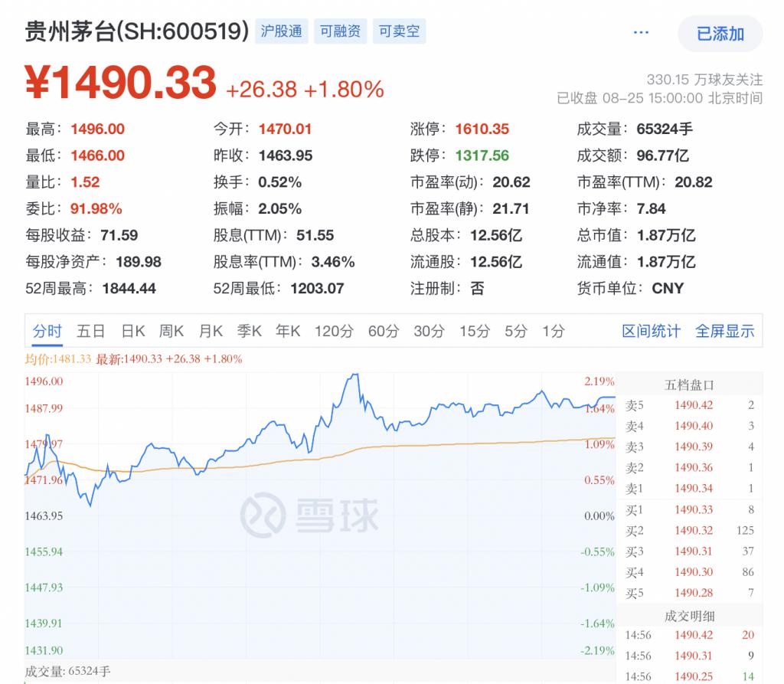Screen dimensions: 784x684
Task: Click the 52周最高 value 1844.44
Action: coord(129,288)
